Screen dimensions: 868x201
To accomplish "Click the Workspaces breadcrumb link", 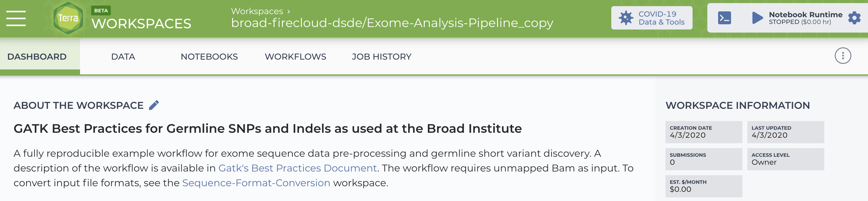I will (257, 11).
